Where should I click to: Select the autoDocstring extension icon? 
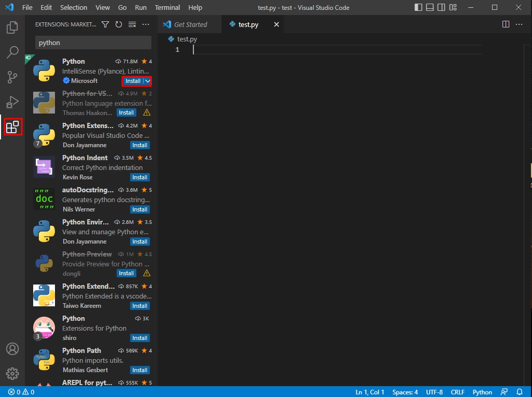click(44, 199)
